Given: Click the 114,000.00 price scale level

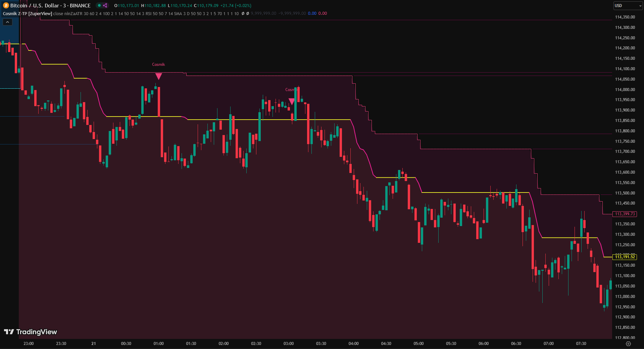Looking at the screenshot, I should pyautogui.click(x=625, y=90).
